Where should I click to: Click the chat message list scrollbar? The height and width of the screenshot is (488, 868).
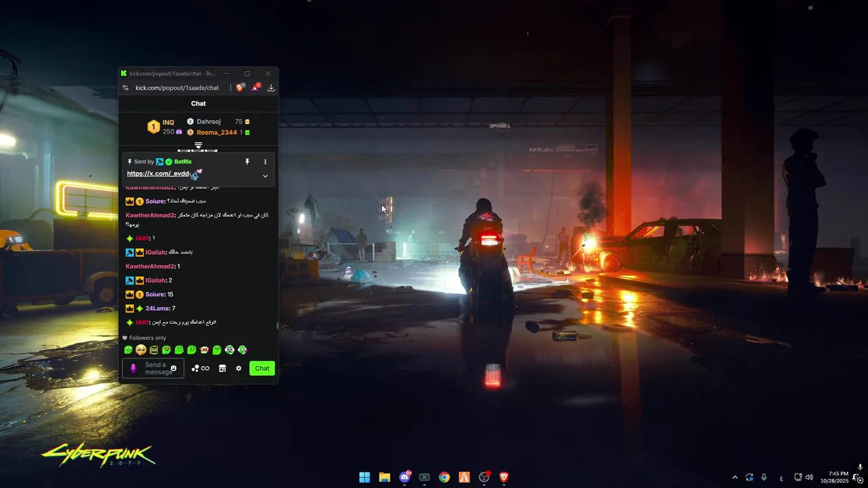pyautogui.click(x=277, y=325)
